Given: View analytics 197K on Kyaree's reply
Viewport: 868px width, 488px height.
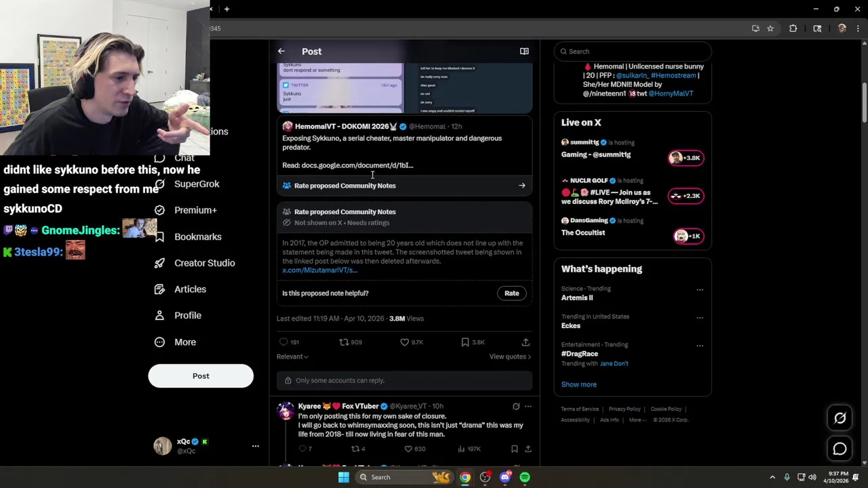Looking at the screenshot, I should [469, 449].
